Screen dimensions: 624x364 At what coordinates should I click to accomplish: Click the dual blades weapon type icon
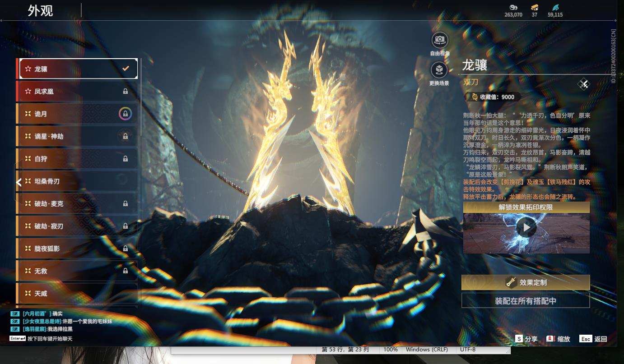(584, 84)
